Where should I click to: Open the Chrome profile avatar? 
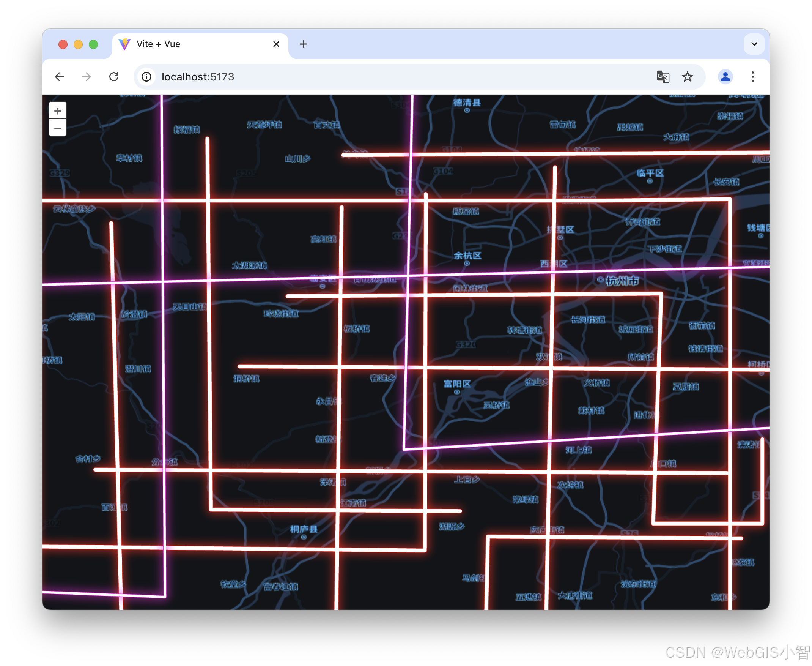[725, 77]
